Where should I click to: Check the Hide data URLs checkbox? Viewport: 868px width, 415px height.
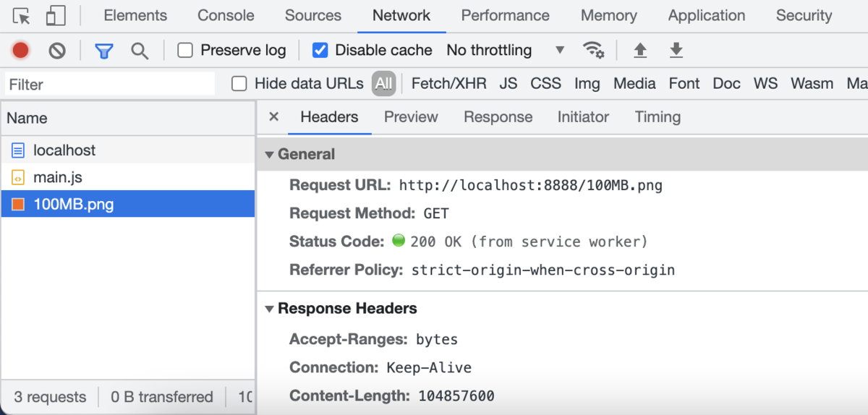tap(239, 84)
